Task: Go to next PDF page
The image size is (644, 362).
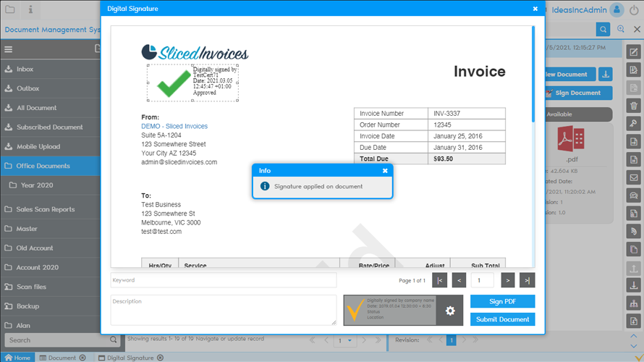Action: pos(508,280)
